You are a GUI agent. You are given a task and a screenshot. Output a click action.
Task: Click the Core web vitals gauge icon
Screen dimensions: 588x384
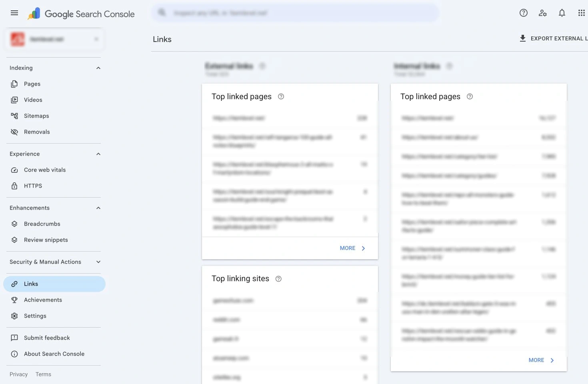point(14,170)
